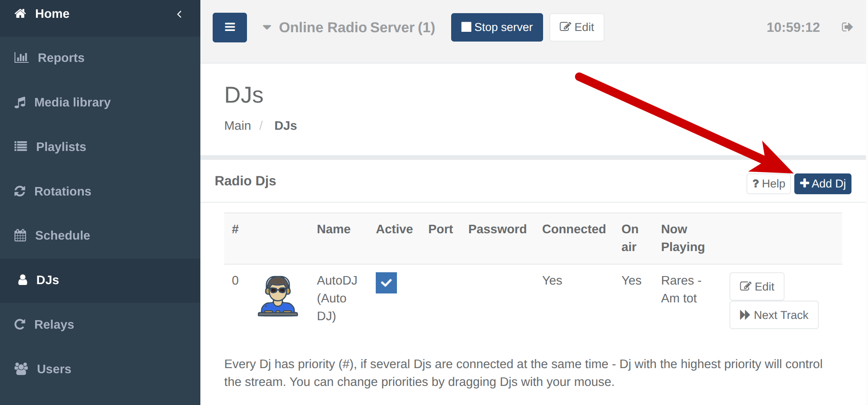The width and height of the screenshot is (868, 405).
Task: Collapse the sidebar using Home chevron
Action: 179,14
